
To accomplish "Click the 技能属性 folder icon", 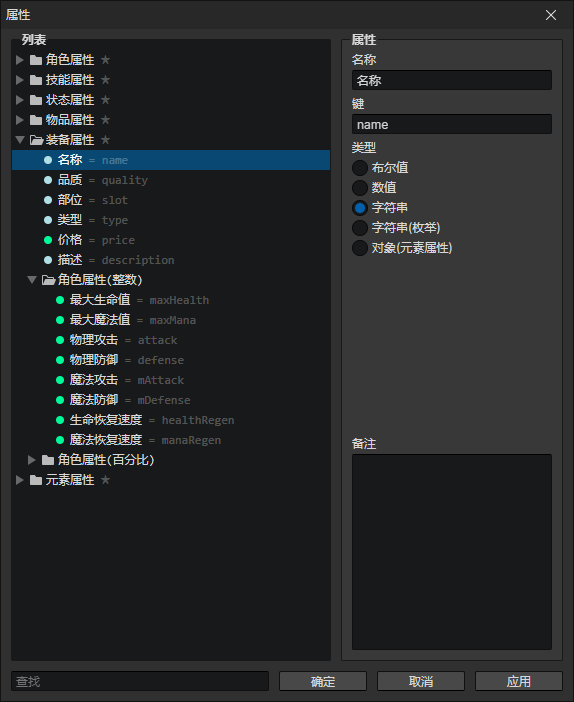I will 36,80.
